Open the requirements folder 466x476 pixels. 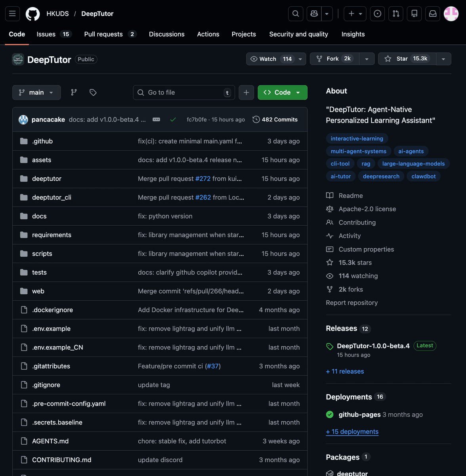[x=52, y=235]
